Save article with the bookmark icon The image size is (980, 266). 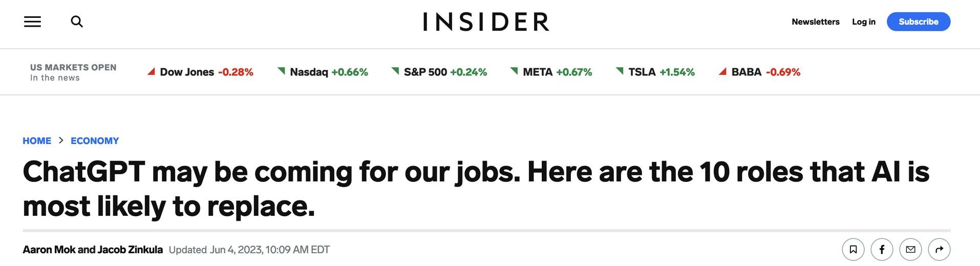[853, 250]
